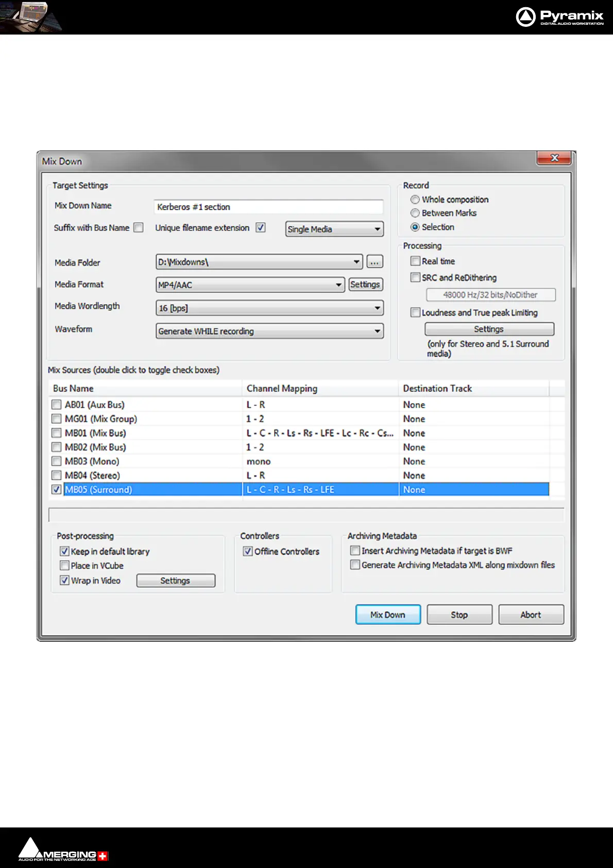Viewport: 613px width, 868px height.
Task: Open the Media Format MP4/AAC dropdown
Action: 250,285
